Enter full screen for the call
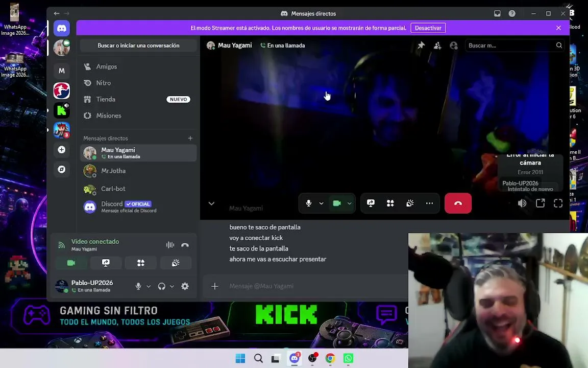 pos(558,203)
